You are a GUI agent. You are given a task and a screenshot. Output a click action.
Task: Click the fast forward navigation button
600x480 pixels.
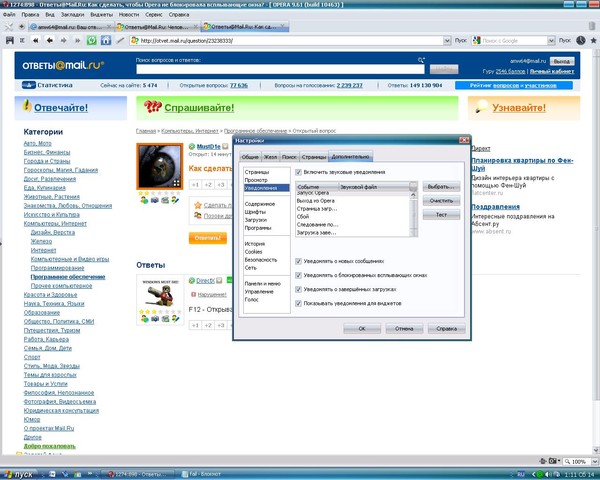pyautogui.click(x=78, y=40)
